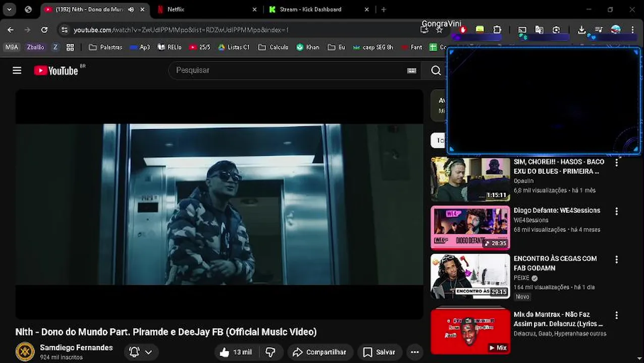Open options menu for SIM, CHOREI video
The width and height of the screenshot is (644, 363).
tap(616, 163)
